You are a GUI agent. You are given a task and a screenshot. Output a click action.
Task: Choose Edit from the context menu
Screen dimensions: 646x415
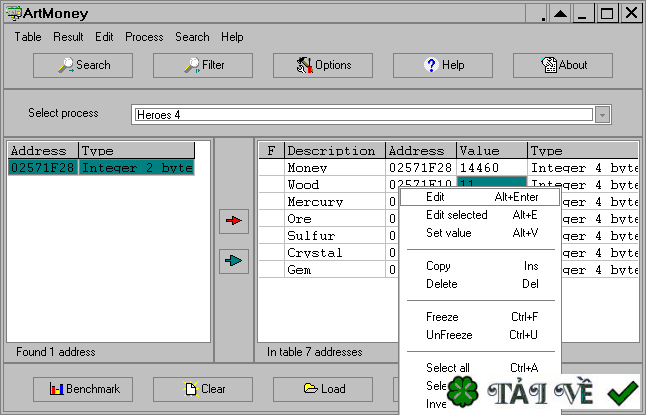(x=480, y=197)
